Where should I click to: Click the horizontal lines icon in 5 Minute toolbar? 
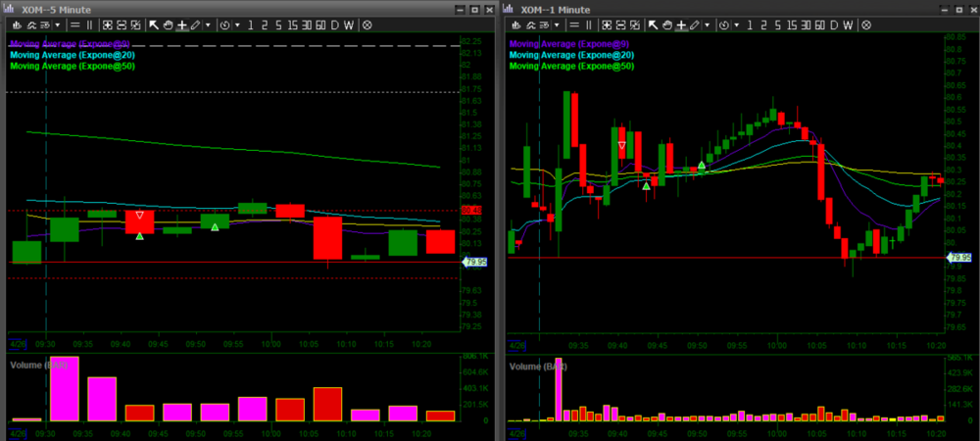pos(74,24)
